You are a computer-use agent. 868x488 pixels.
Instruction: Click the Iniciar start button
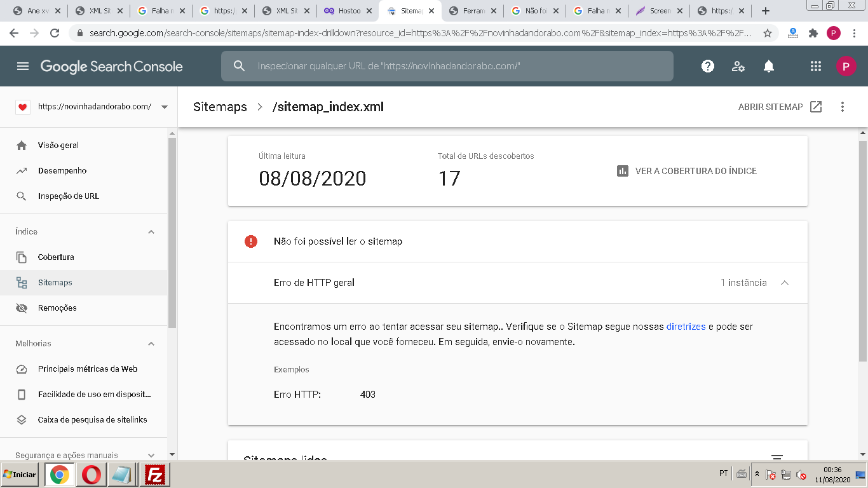pos(20,475)
